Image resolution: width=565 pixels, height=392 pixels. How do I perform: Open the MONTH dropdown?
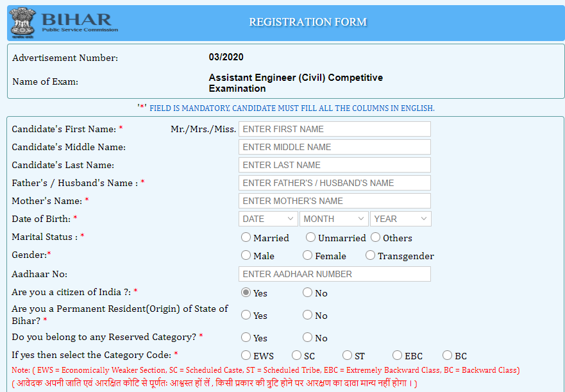coord(333,218)
